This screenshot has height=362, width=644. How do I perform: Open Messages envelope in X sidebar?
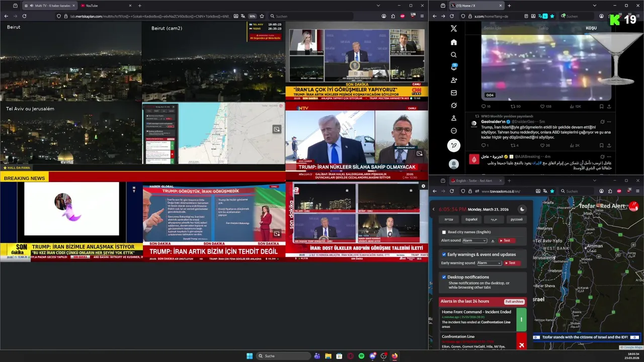[453, 93]
